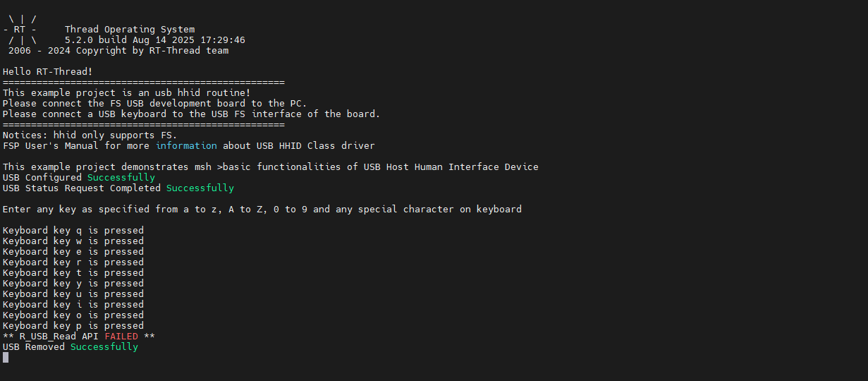Click the "Please connect a USB keyboard" line
Screen dimensions: 868x381
pyautogui.click(x=191, y=114)
